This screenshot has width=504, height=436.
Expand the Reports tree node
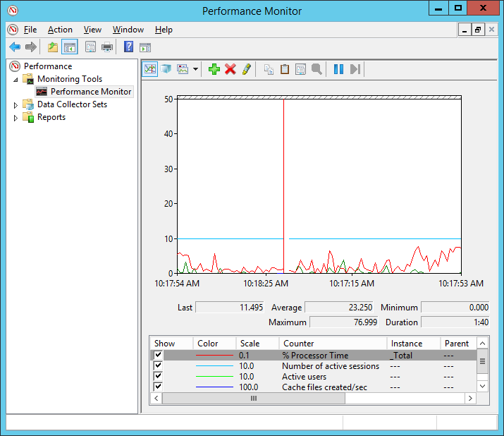tap(16, 118)
